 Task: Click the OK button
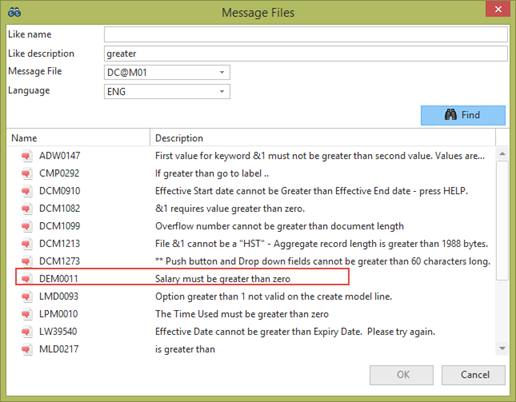point(402,375)
